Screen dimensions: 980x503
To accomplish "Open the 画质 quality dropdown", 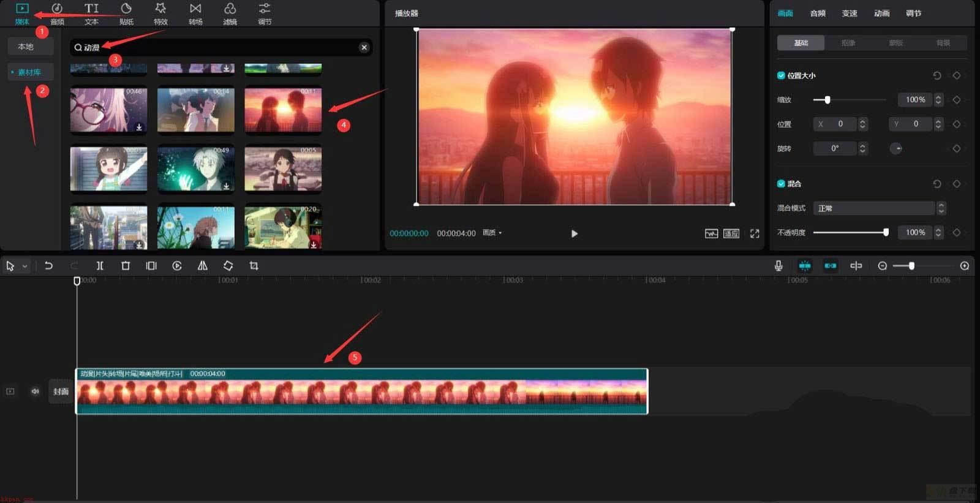I will pyautogui.click(x=492, y=233).
